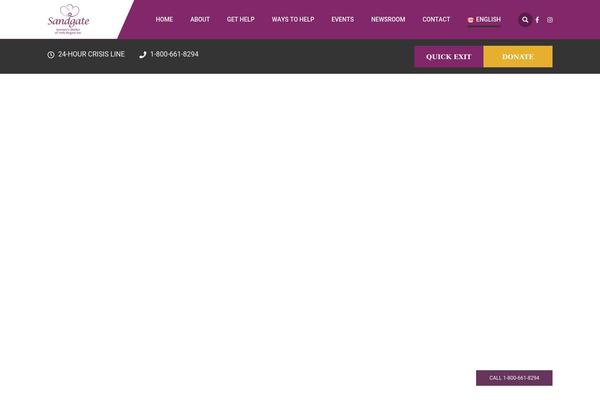Click the 24-Hour Crisis Line text
This screenshot has height=400, width=600.
pyautogui.click(x=91, y=54)
